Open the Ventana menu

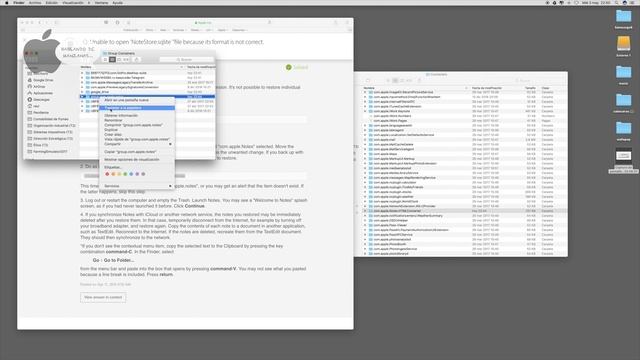(x=102, y=2)
